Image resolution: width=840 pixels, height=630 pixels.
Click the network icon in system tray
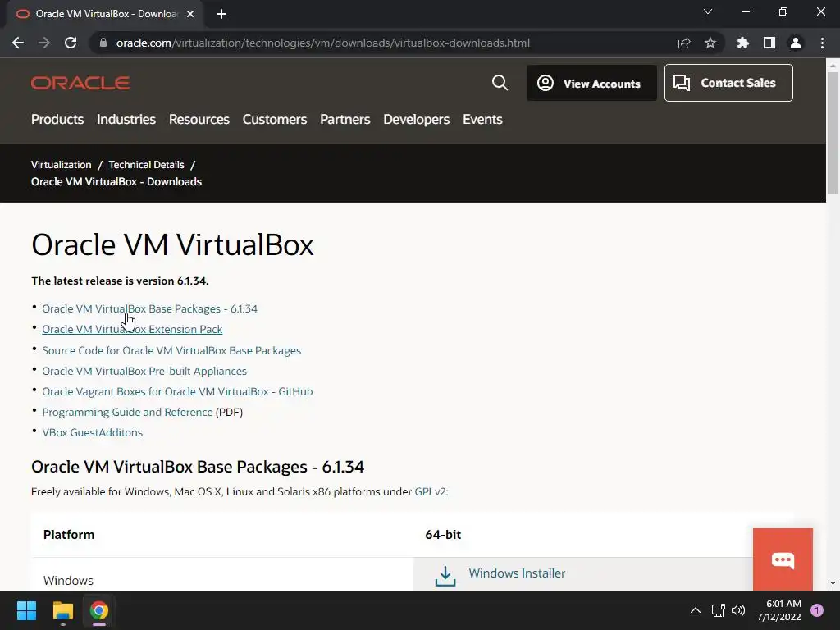(718, 610)
